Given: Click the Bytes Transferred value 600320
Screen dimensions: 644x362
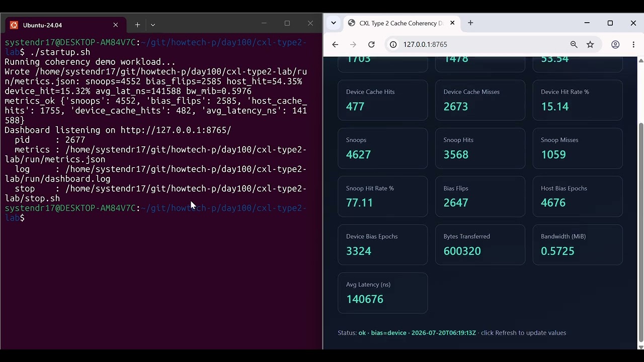Looking at the screenshot, I should [x=462, y=251].
